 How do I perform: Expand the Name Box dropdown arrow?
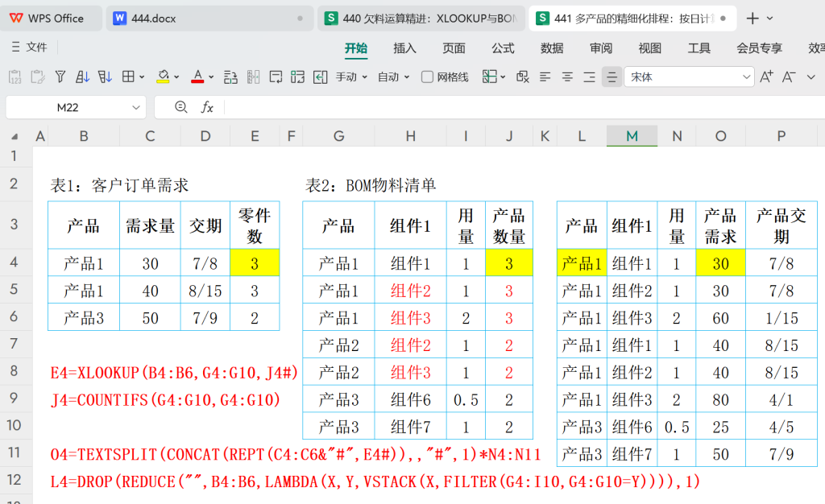click(x=135, y=107)
